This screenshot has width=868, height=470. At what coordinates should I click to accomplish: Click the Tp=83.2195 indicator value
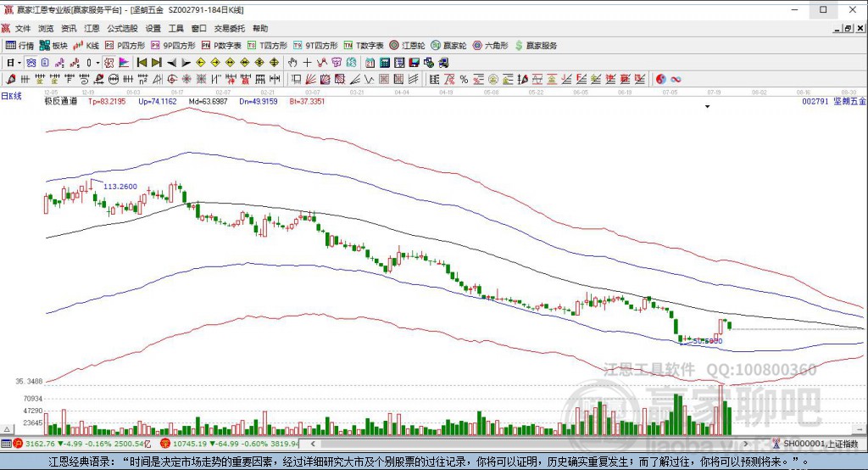107,102
